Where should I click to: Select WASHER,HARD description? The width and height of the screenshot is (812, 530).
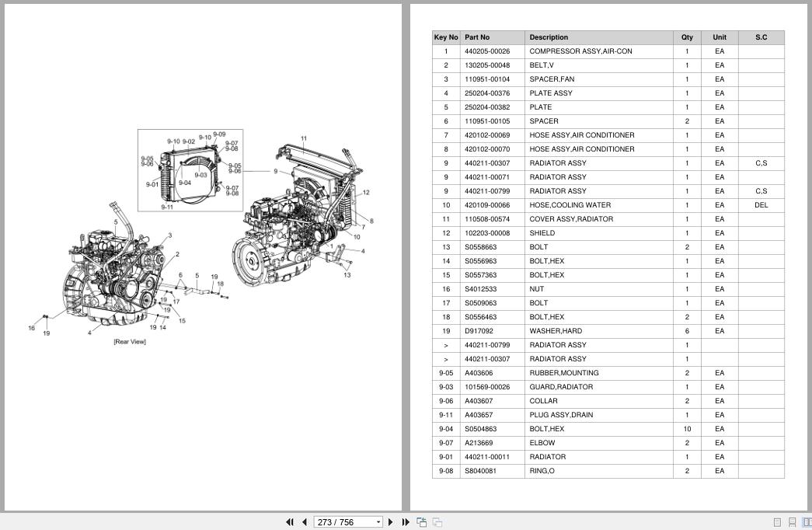click(x=556, y=331)
